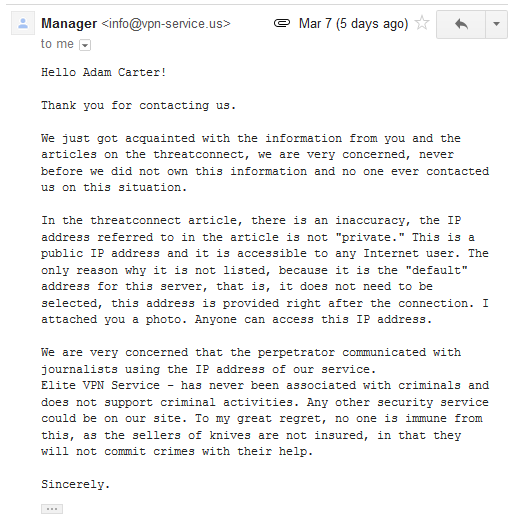Click the 'Hello Adam Carter!' greeting line
The height and width of the screenshot is (521, 516).
tap(104, 72)
